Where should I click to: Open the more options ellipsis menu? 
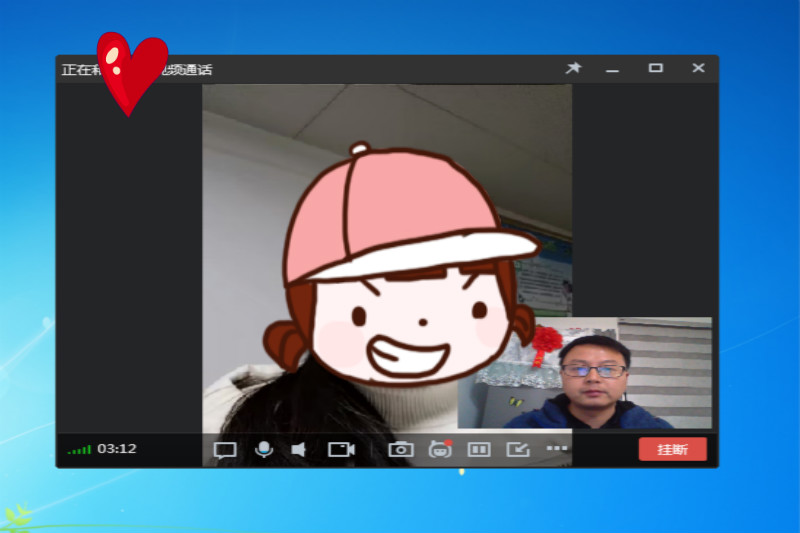click(x=557, y=449)
